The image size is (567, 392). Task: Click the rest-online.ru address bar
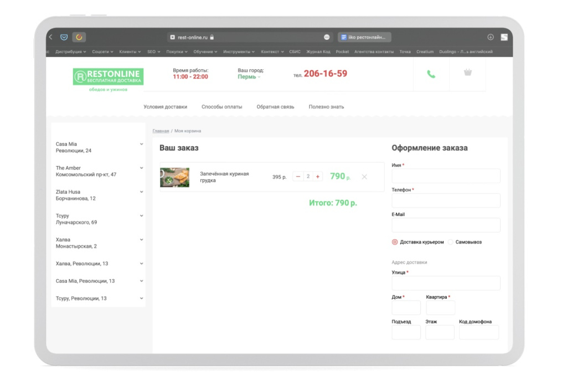250,37
